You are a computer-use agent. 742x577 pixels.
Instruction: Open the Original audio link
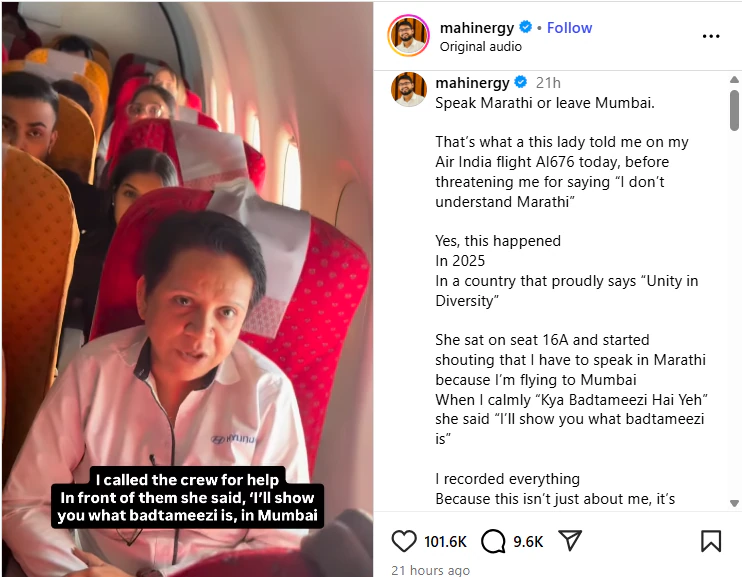(481, 46)
